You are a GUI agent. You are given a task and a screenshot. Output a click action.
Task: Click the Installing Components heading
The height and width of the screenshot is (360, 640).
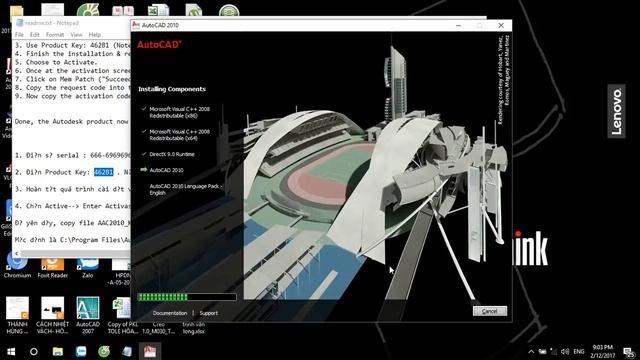point(172,89)
